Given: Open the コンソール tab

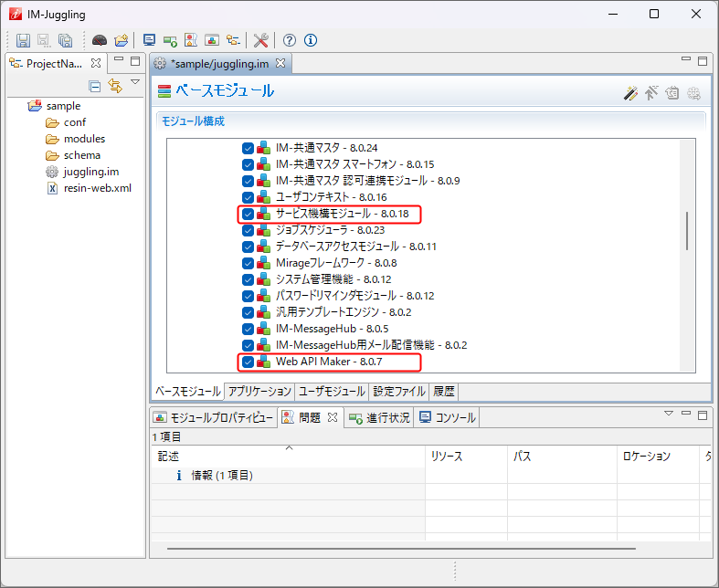Looking at the screenshot, I should pyautogui.click(x=447, y=417).
